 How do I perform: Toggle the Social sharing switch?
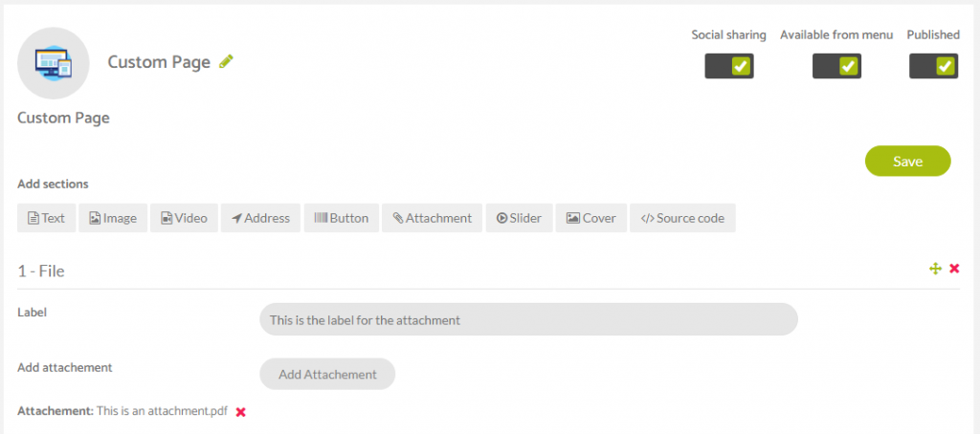tap(728, 66)
